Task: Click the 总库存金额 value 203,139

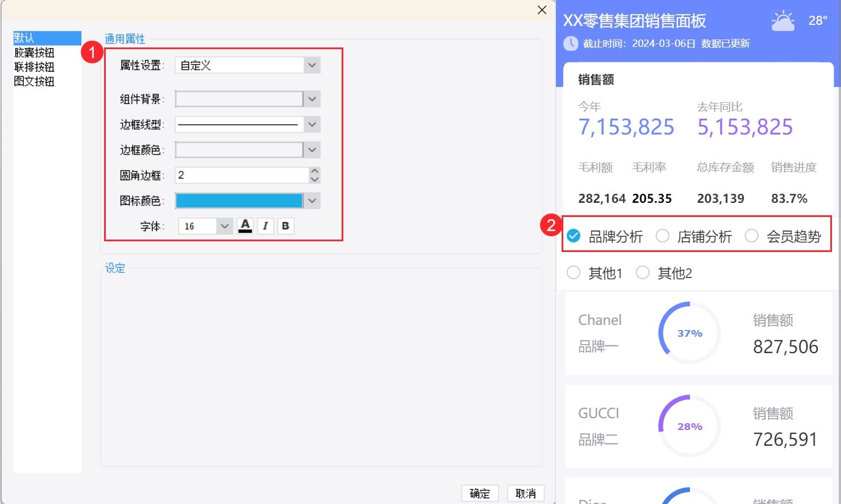Action: coord(721,199)
